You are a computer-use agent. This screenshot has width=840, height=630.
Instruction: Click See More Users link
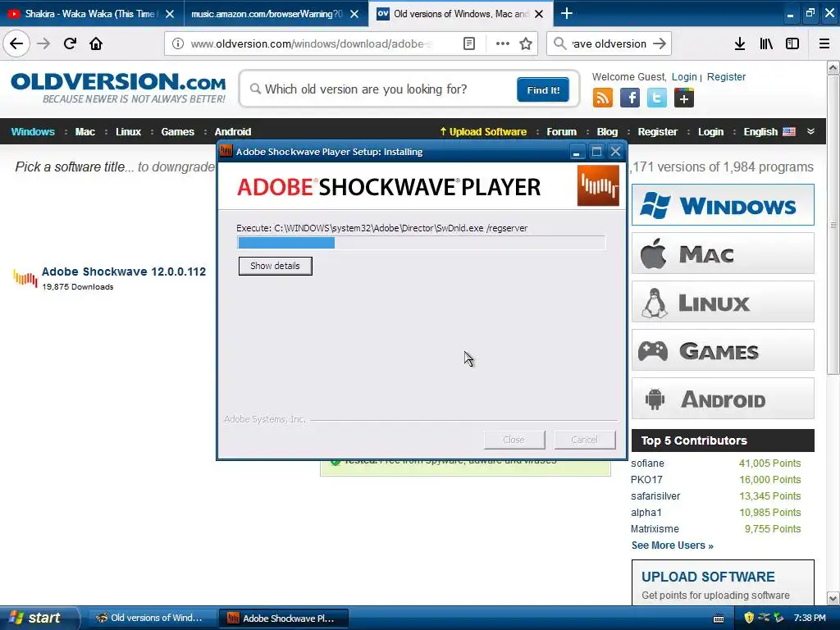tap(673, 546)
